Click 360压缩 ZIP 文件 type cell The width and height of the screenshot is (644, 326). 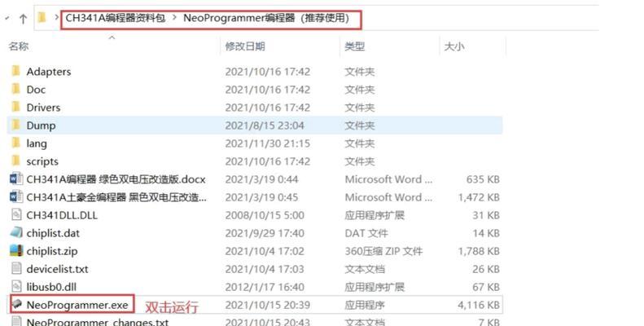[x=383, y=251]
